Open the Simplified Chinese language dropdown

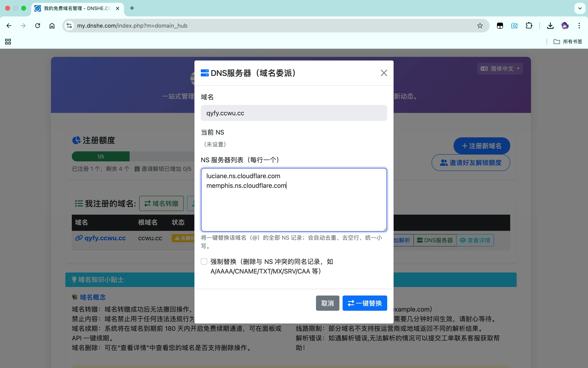pyautogui.click(x=500, y=69)
